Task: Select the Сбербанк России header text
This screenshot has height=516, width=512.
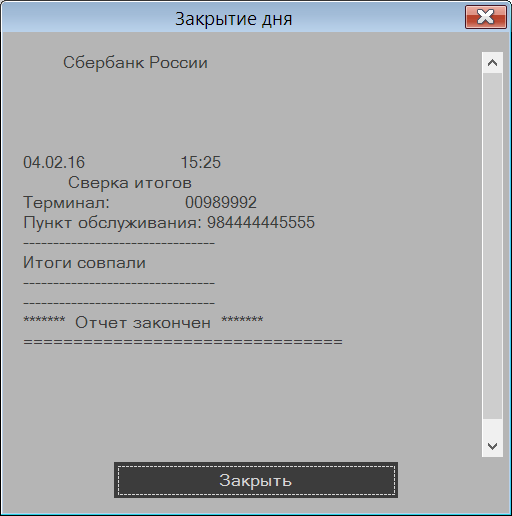Action: click(135, 63)
